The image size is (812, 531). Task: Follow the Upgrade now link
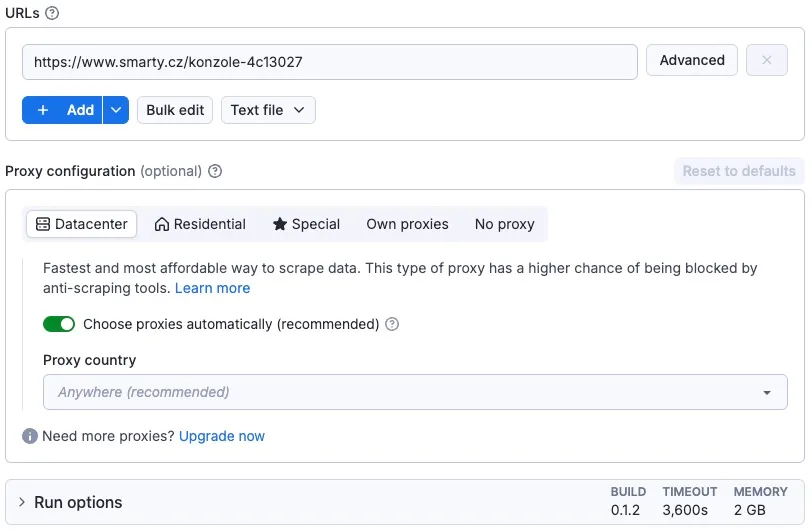[222, 436]
